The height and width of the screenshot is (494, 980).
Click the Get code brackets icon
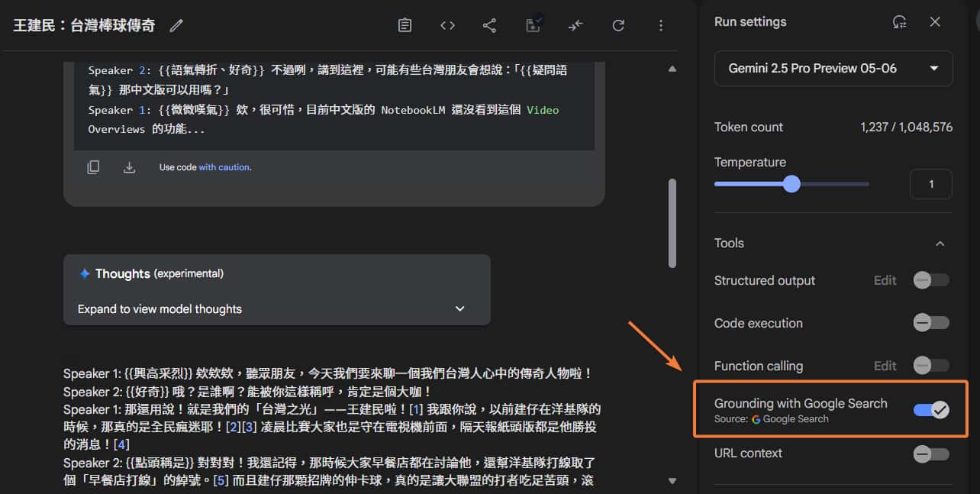[x=447, y=25]
